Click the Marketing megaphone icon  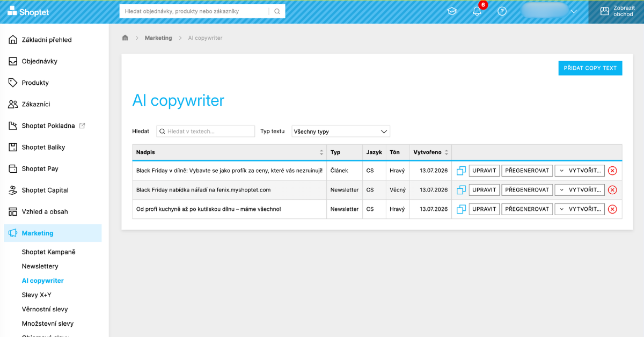click(13, 233)
